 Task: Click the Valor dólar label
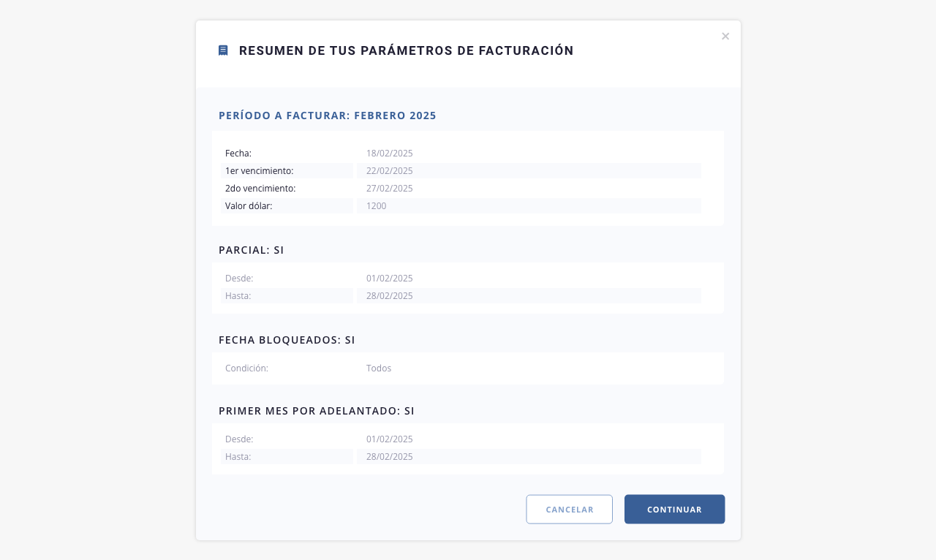point(249,206)
